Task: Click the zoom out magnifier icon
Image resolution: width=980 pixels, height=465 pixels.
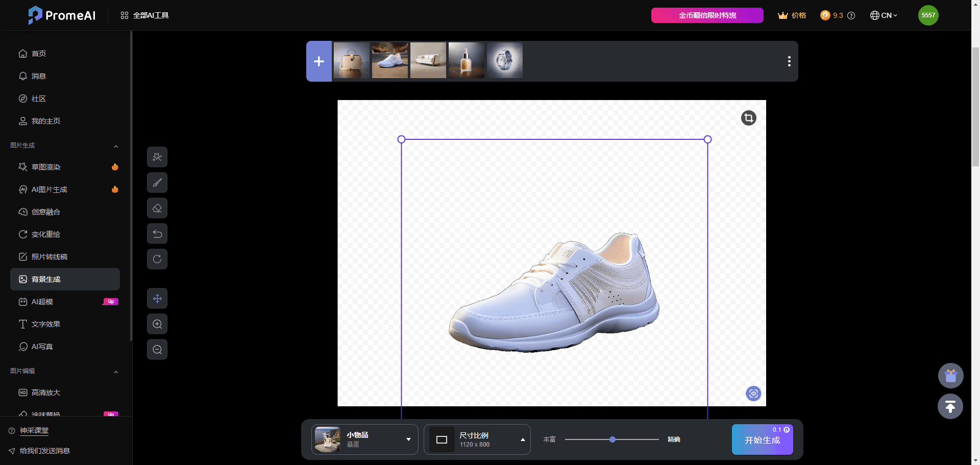Action: pyautogui.click(x=157, y=350)
